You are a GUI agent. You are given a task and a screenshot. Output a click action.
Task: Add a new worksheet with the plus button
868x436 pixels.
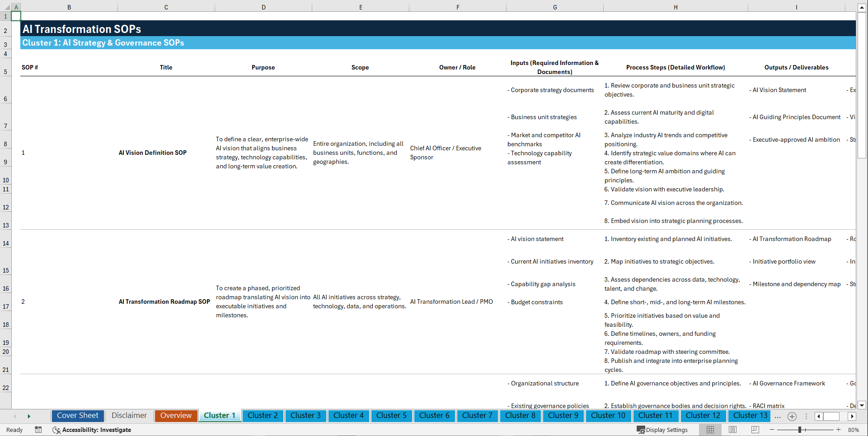click(x=792, y=416)
